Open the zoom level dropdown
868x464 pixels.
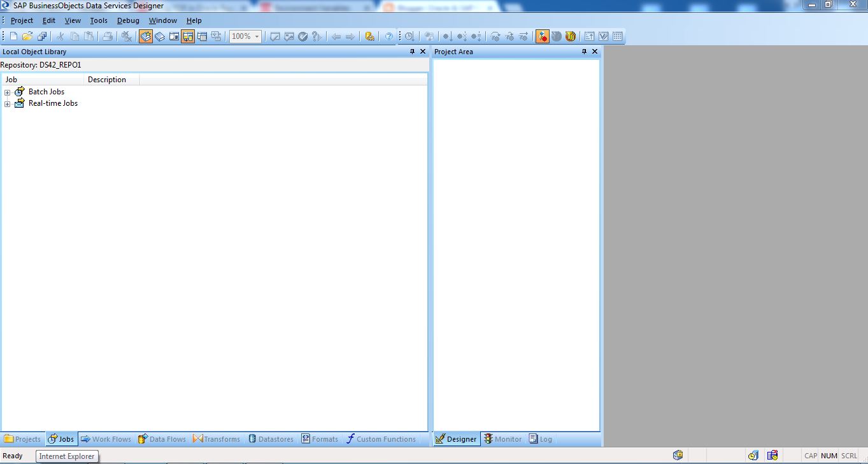(257, 36)
